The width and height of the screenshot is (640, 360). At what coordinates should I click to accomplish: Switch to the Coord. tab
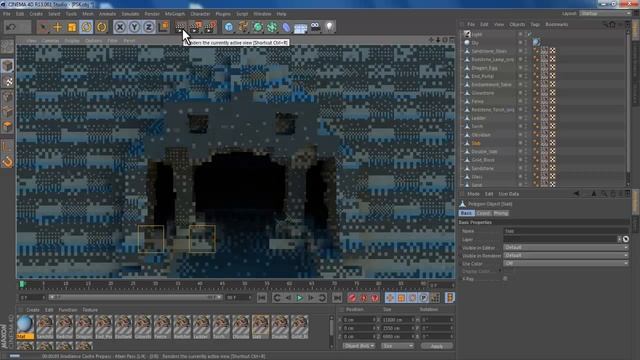[x=483, y=213]
